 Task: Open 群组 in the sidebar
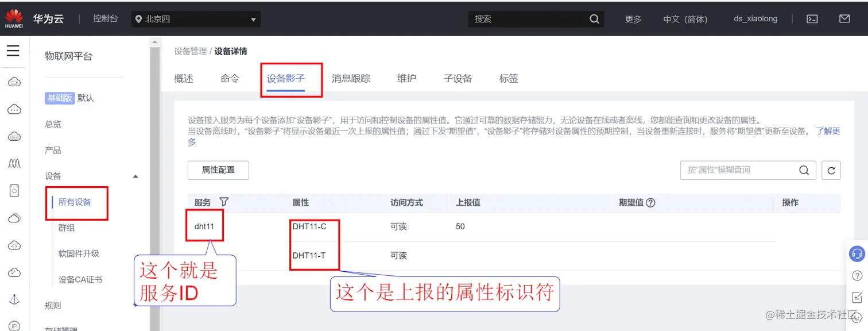[x=67, y=228]
